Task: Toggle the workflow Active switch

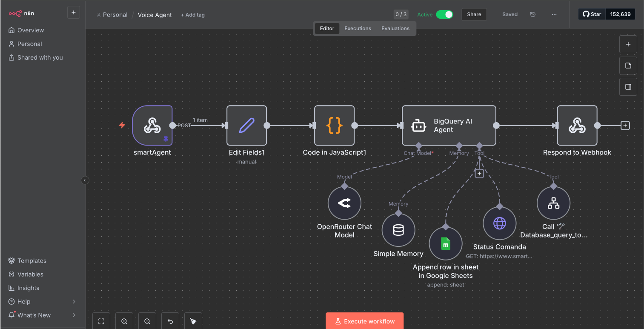Action: click(x=445, y=14)
